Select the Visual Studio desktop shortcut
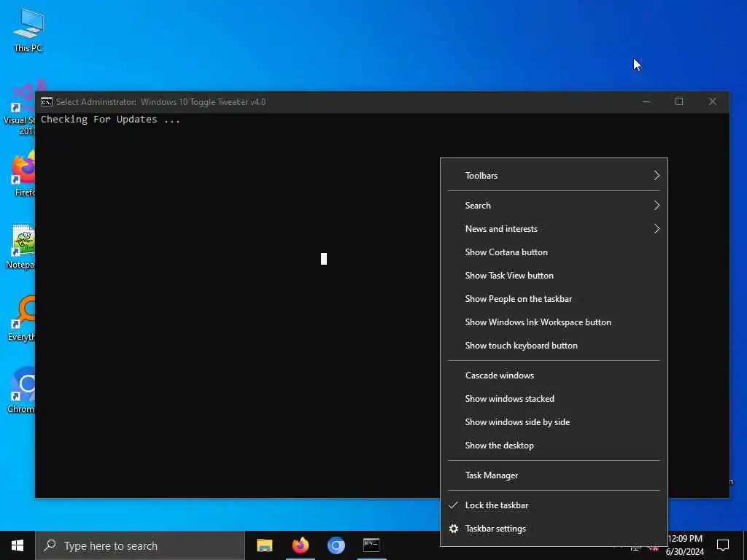This screenshot has height=560, width=747. 19,108
